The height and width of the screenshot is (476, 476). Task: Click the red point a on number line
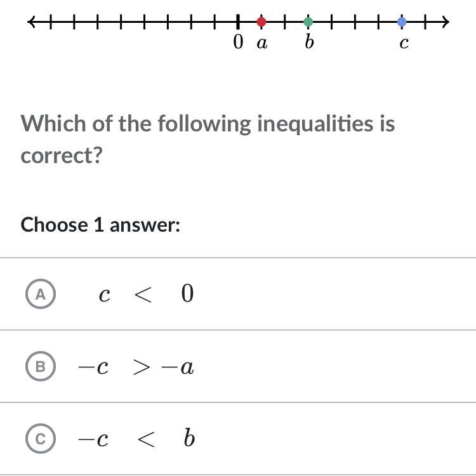(x=261, y=22)
